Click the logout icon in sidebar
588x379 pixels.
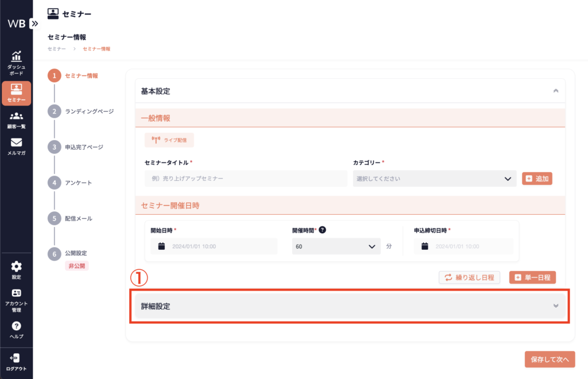point(16,358)
